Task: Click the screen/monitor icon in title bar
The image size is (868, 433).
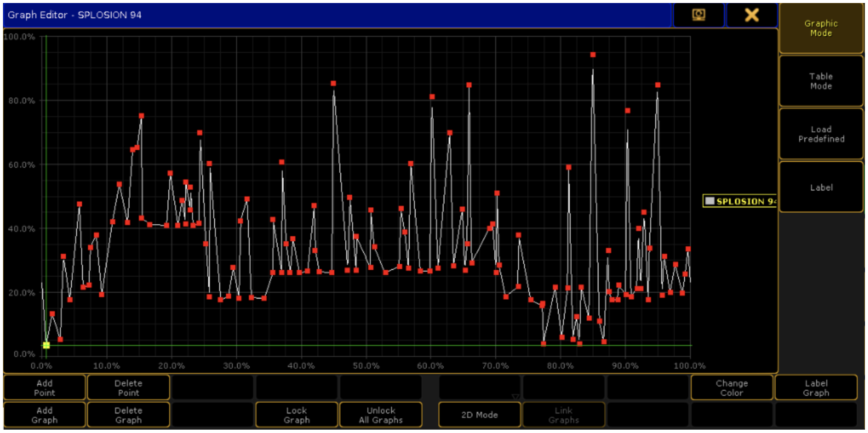Action: pos(699,15)
